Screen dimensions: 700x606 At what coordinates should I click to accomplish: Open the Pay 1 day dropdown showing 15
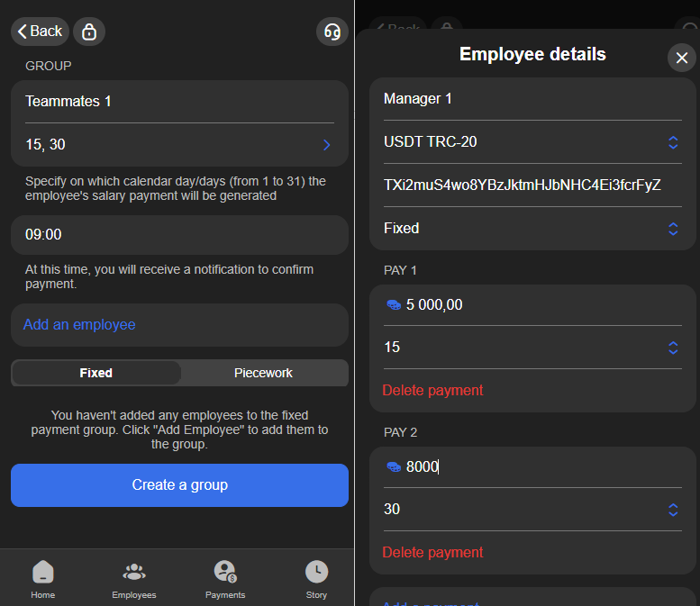pos(532,348)
